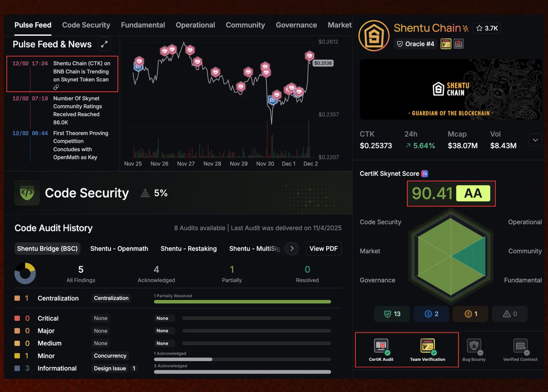Viewport: 548px width, 392px height.
Task: Click the Code Security shield code icon
Action: click(27, 193)
